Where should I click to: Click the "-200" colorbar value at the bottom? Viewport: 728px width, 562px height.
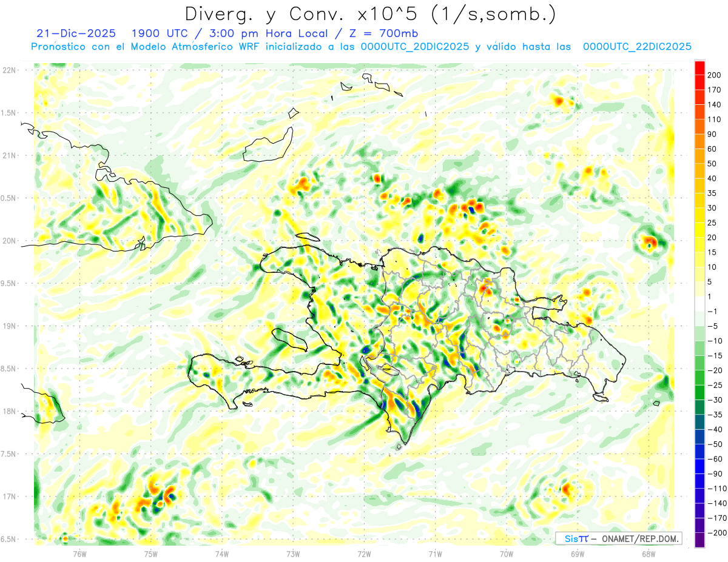coord(717,532)
